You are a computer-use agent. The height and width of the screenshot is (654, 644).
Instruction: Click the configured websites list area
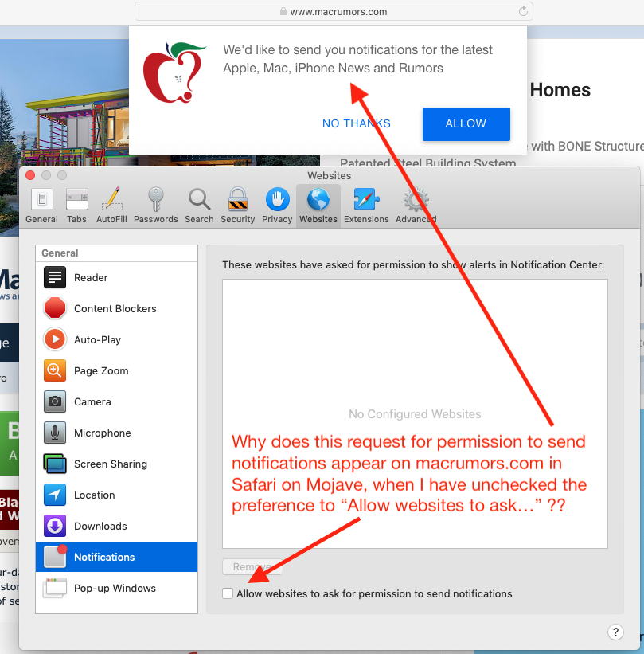tap(415, 413)
